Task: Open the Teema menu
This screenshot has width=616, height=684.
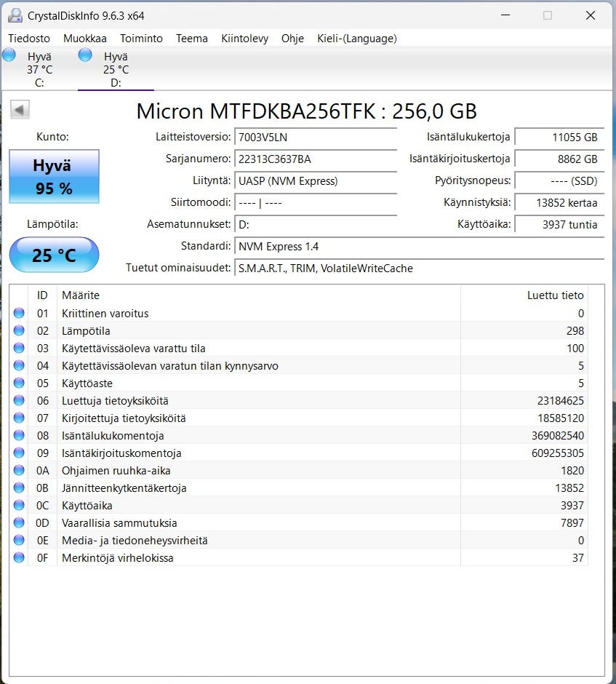Action: 192,39
